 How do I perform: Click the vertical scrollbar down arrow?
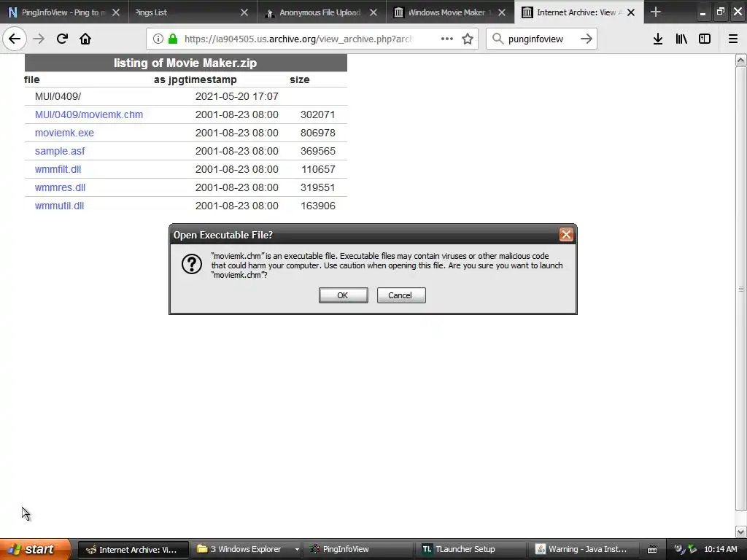tap(741, 532)
